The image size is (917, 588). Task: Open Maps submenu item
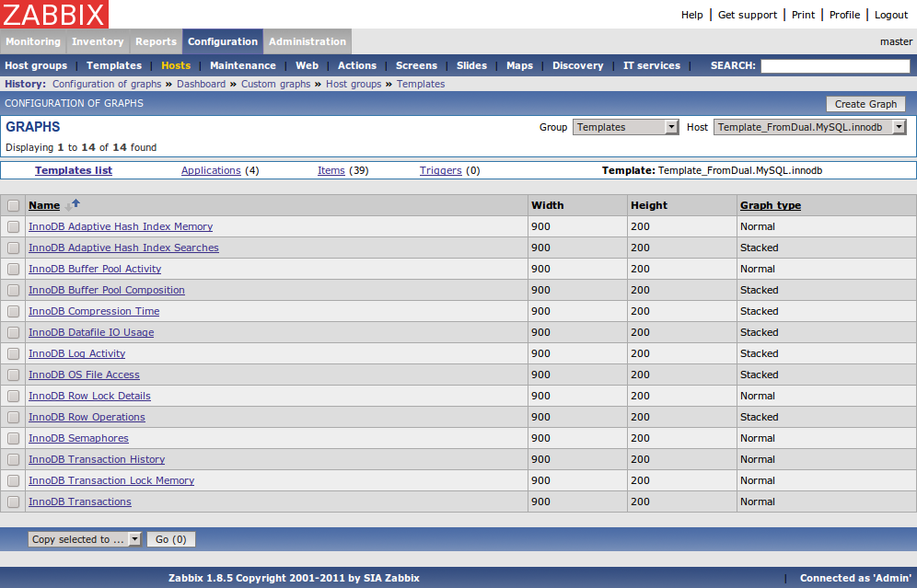pos(520,65)
